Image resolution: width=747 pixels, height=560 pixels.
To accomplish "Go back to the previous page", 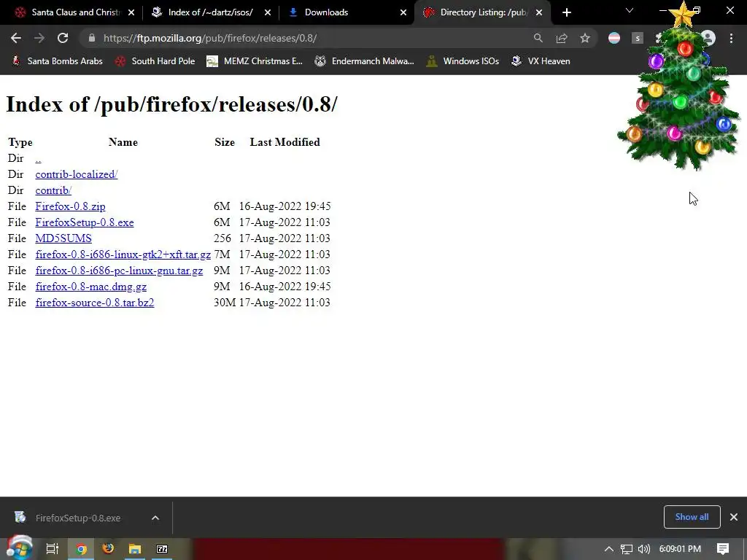I will 16,38.
